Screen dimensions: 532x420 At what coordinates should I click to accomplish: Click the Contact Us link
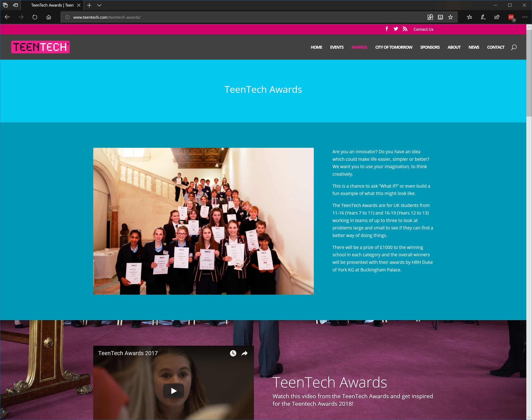pyautogui.click(x=423, y=29)
